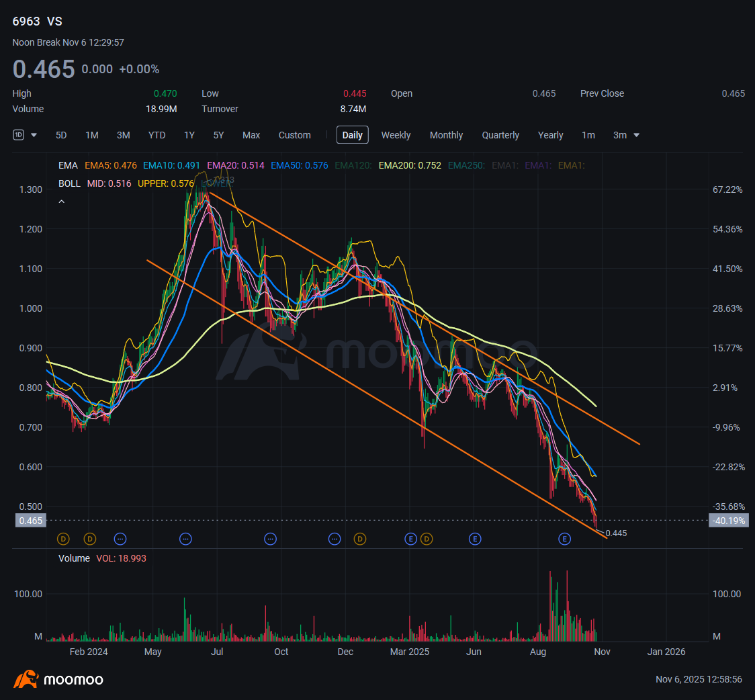Open dropdown arrow next to 1D icon
755x700 pixels.
pos(34,135)
